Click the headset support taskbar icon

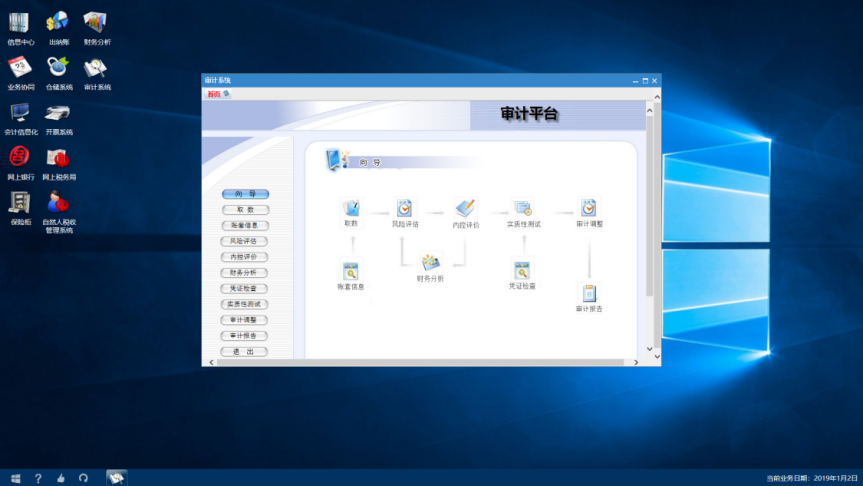pos(83,478)
